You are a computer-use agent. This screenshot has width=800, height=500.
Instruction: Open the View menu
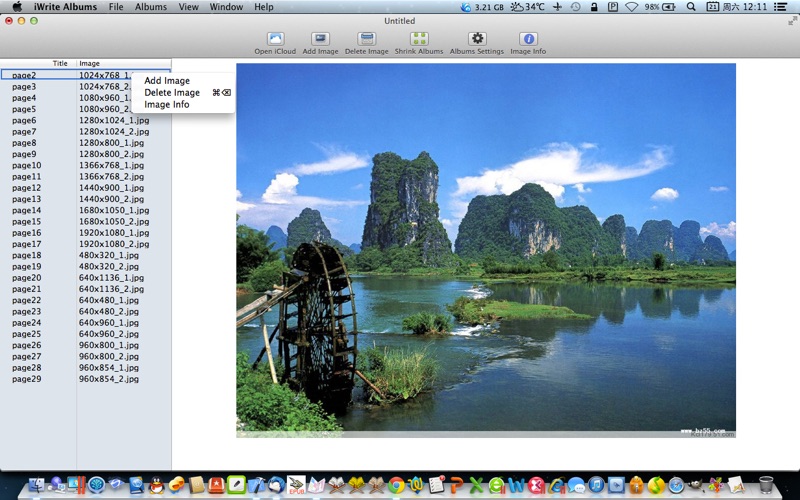188,7
